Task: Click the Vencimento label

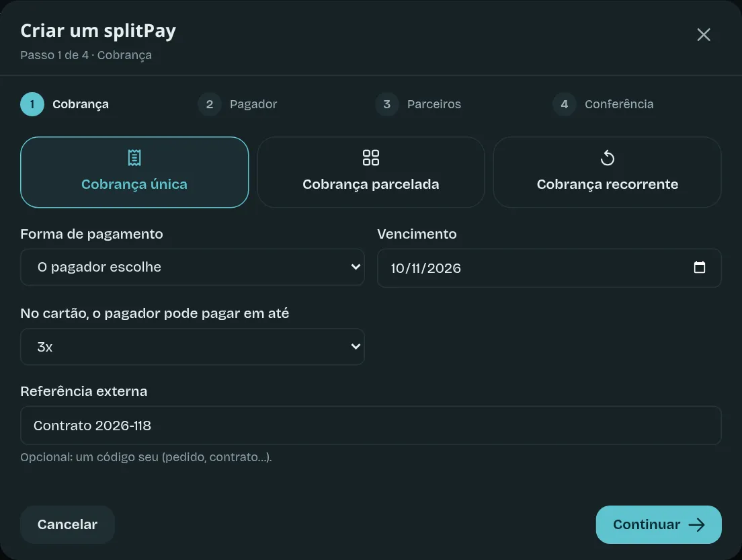Action: [x=417, y=234]
